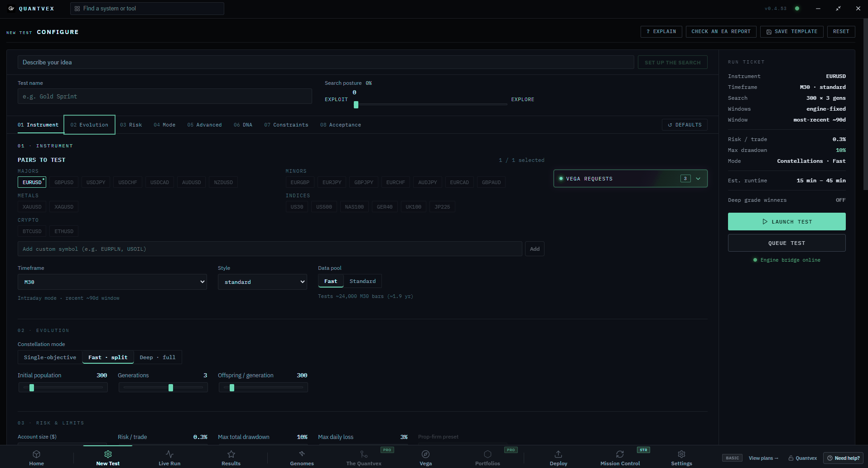Click the Search posture slider handle
This screenshot has height=468, width=868.
356,105
